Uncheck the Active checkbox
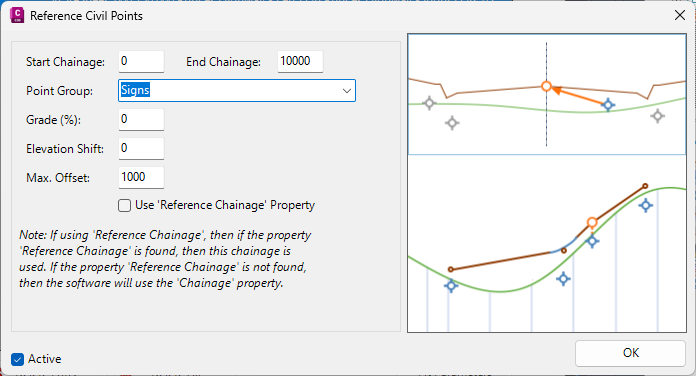The width and height of the screenshot is (696, 376). [x=18, y=359]
